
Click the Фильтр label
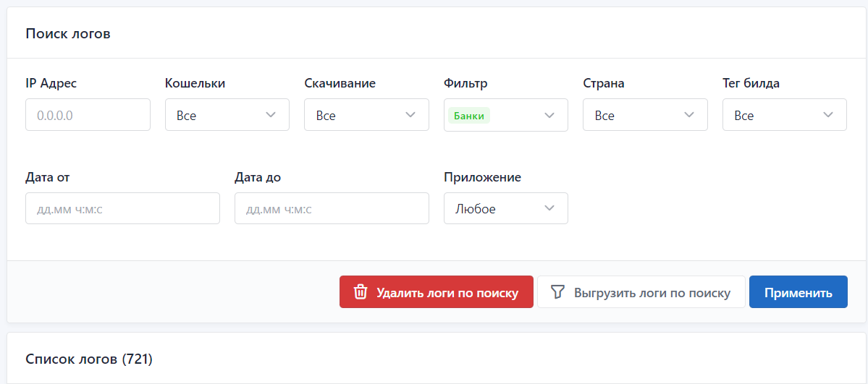pos(465,84)
